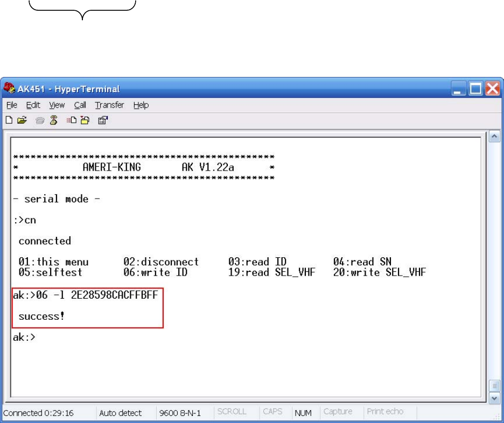
Task: Click the Receive file toolbar icon
Action: click(85, 121)
